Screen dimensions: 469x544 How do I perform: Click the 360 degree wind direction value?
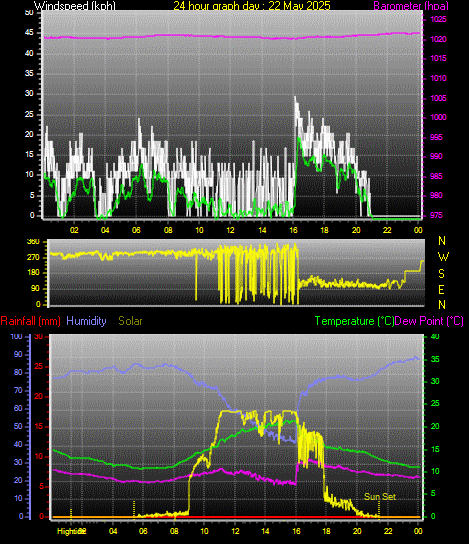coord(33,242)
